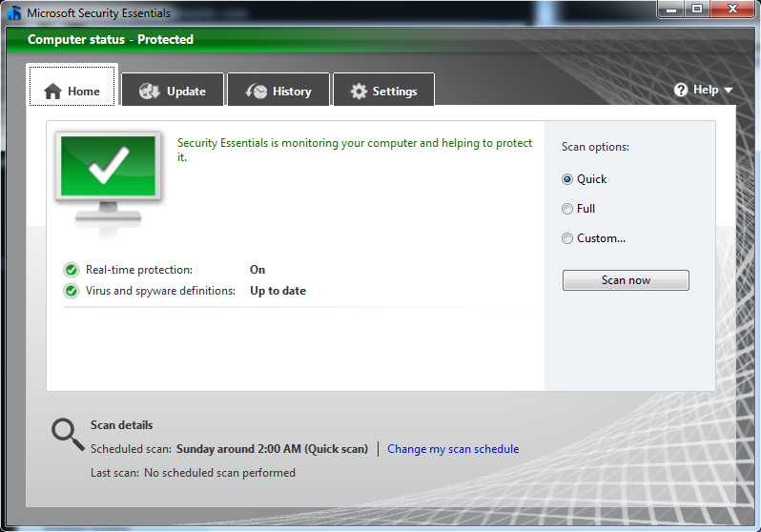Expand the Help dropdown arrow
This screenshot has width=761, height=532.
point(728,91)
